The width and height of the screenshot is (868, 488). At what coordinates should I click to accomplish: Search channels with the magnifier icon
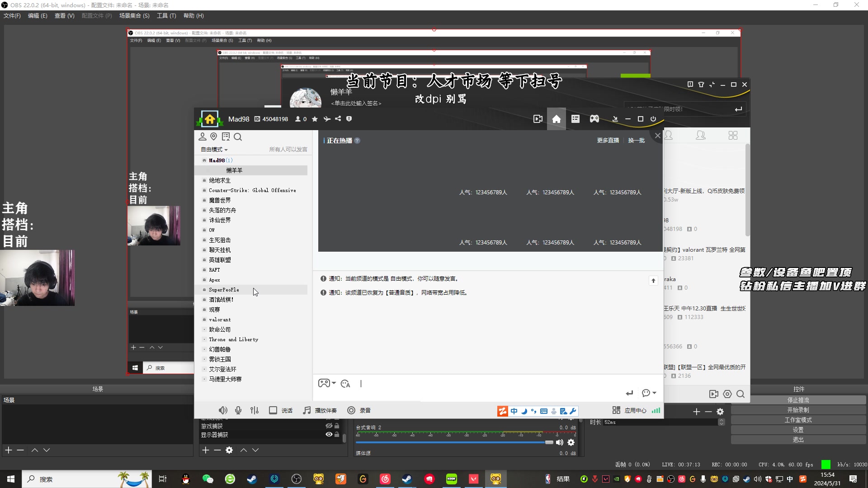tap(238, 136)
